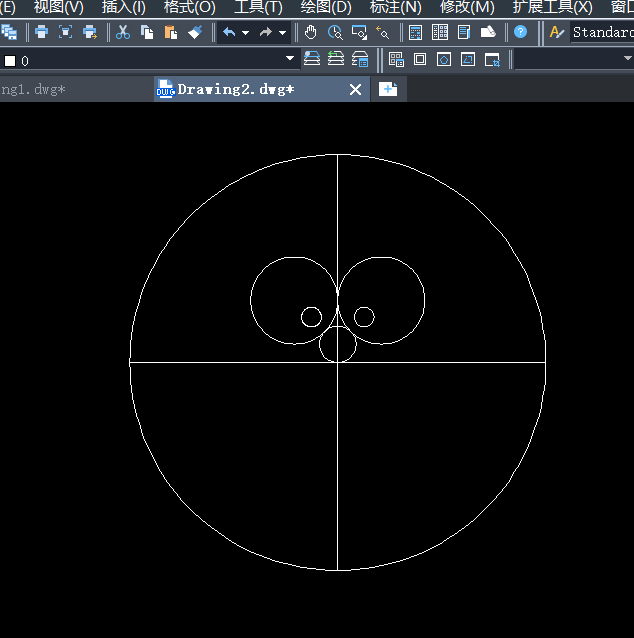The height and width of the screenshot is (638, 634).
Task: Open the 修改(M) menu
Action: [467, 7]
